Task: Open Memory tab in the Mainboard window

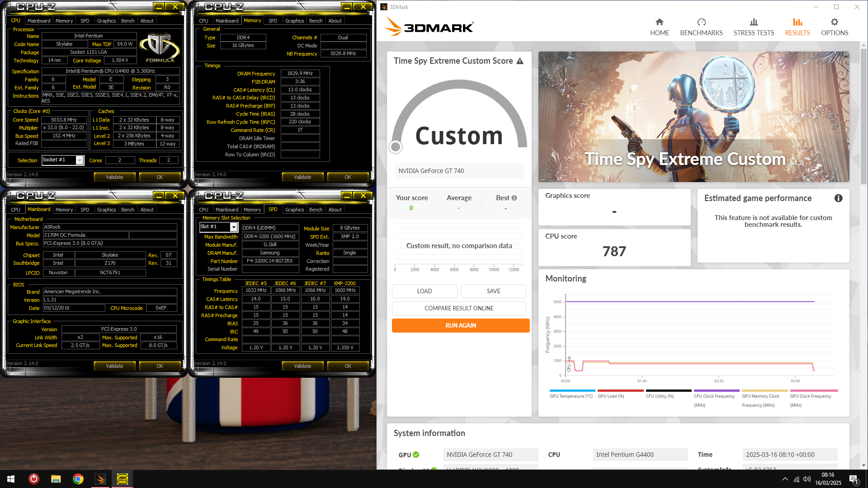Action: point(64,210)
